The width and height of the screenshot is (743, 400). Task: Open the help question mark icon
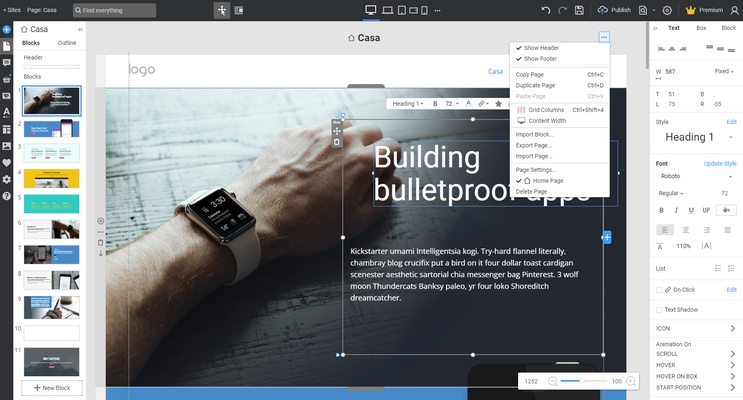(x=7, y=196)
